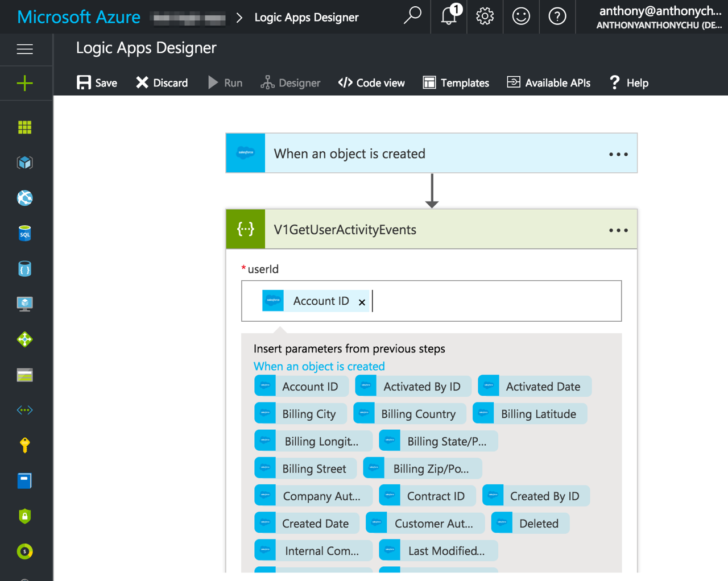Image resolution: width=728 pixels, height=581 pixels.
Task: Open the help question mark in top bar
Action: click(557, 16)
